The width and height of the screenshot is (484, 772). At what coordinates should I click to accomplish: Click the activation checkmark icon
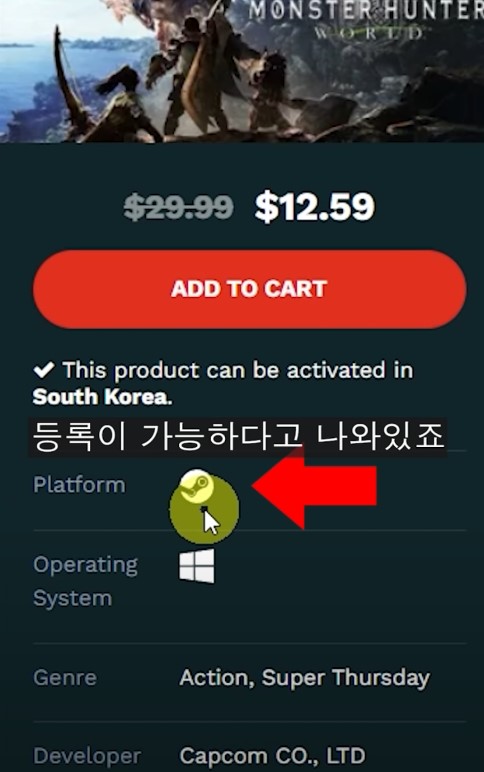tap(44, 370)
